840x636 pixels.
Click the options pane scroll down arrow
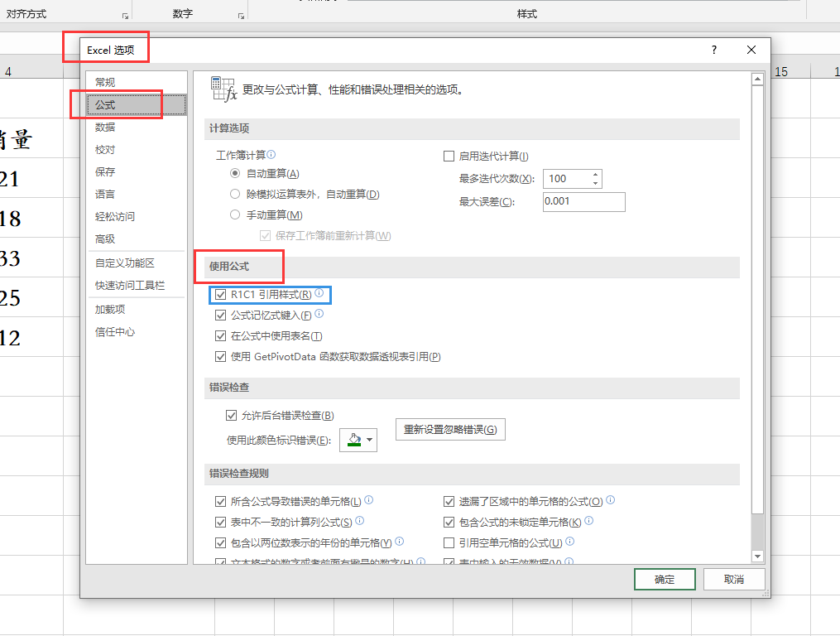click(757, 556)
